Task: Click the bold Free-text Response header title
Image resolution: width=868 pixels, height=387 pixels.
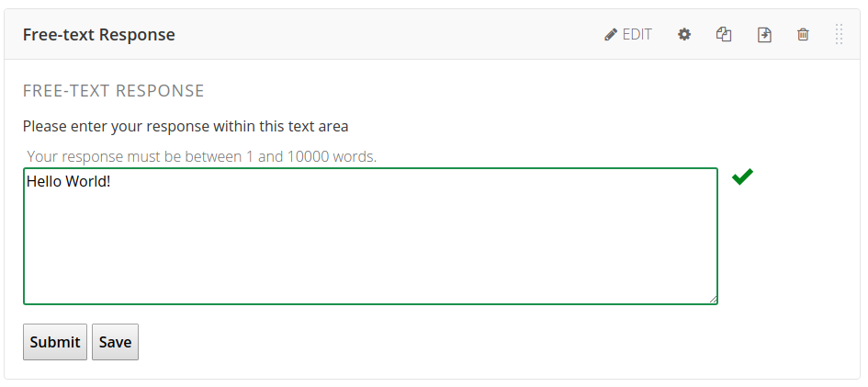Action: coord(98,35)
